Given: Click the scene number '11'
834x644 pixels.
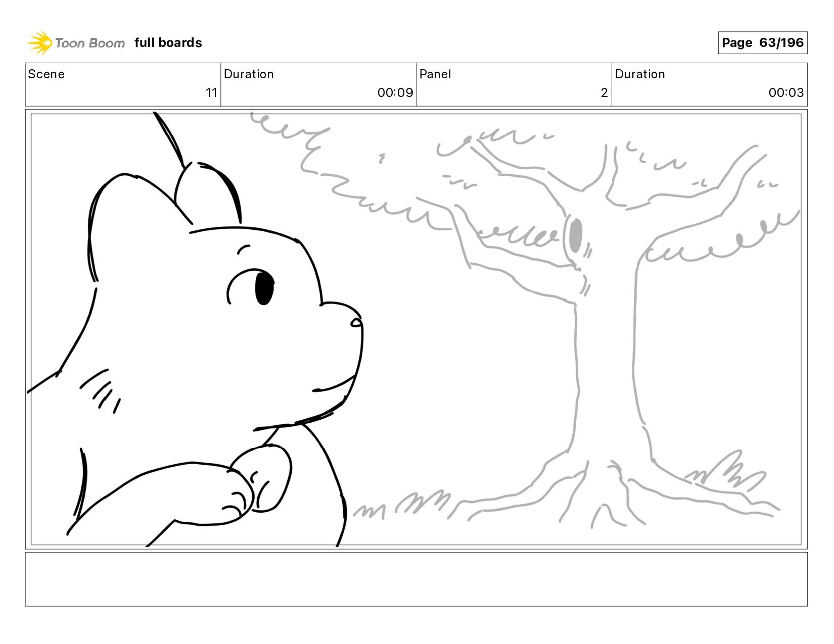Looking at the screenshot, I should (x=211, y=93).
